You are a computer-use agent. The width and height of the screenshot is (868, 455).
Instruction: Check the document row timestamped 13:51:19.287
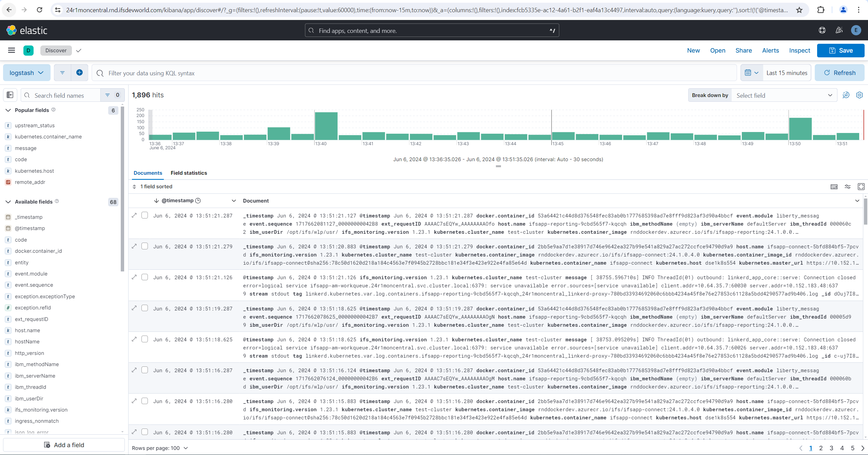[x=145, y=308]
